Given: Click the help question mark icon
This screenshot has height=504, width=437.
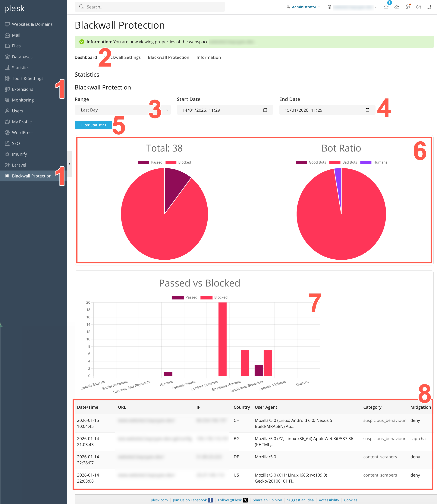Looking at the screenshot, I should pos(418,7).
